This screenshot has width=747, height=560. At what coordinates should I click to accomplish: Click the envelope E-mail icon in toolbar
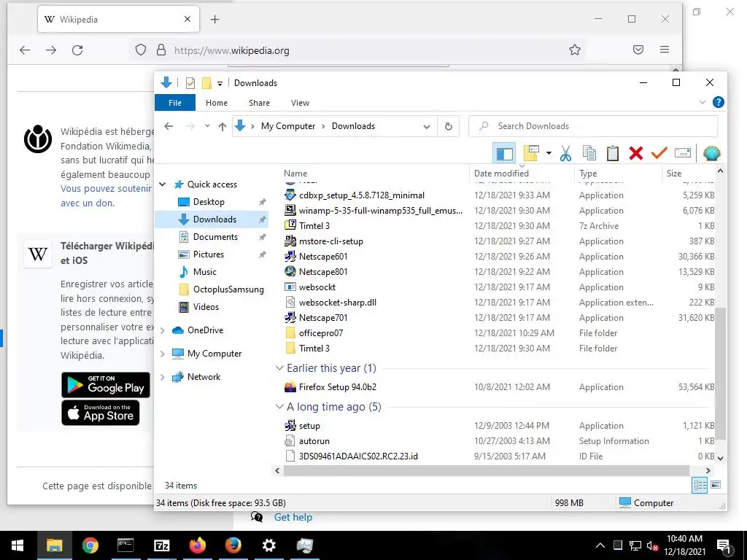click(683, 153)
